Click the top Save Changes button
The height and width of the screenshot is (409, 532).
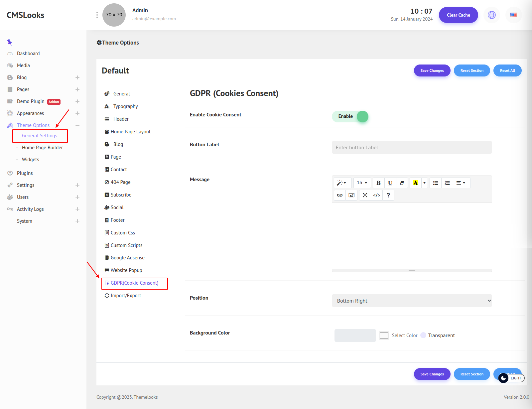click(432, 70)
